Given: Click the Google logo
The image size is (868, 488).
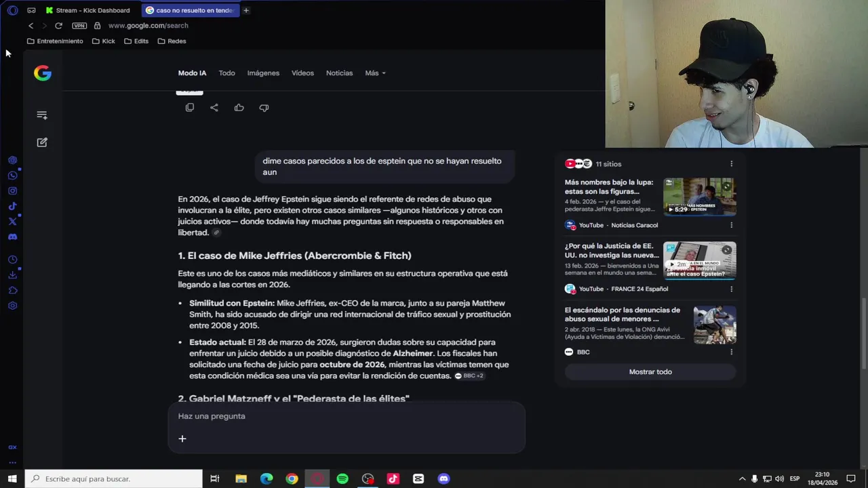Looking at the screenshot, I should (43, 73).
